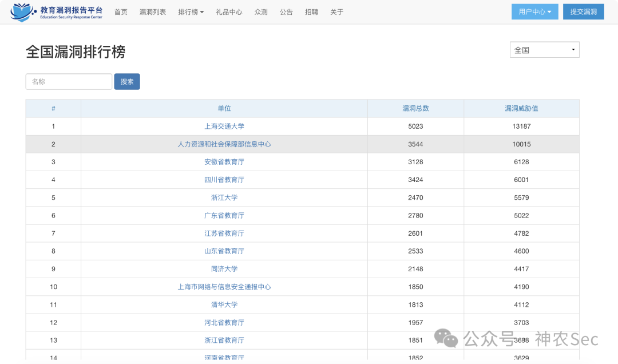This screenshot has height=364, width=618.
Task: Open 上海交通大学 ranking details
Action: (x=224, y=126)
